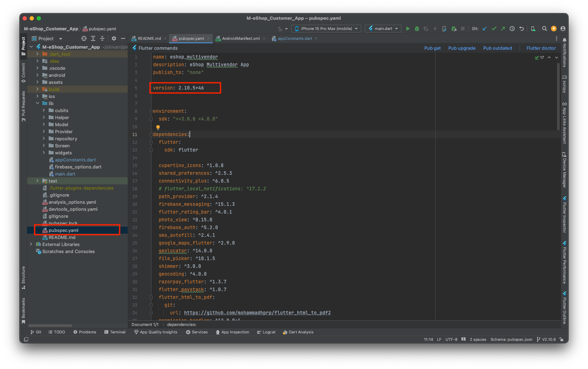This screenshot has height=369, width=588.
Task: Select opened file target icon in Project panel
Action: pos(84,38)
